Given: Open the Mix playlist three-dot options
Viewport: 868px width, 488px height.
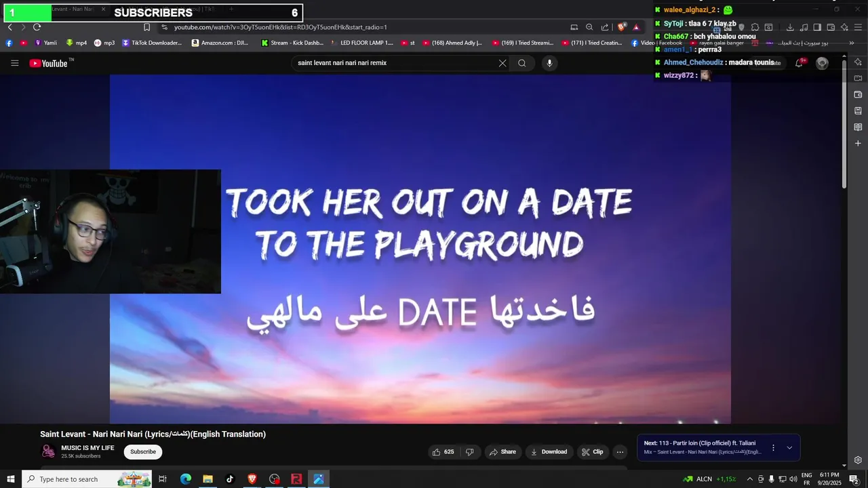Looking at the screenshot, I should coord(773,448).
